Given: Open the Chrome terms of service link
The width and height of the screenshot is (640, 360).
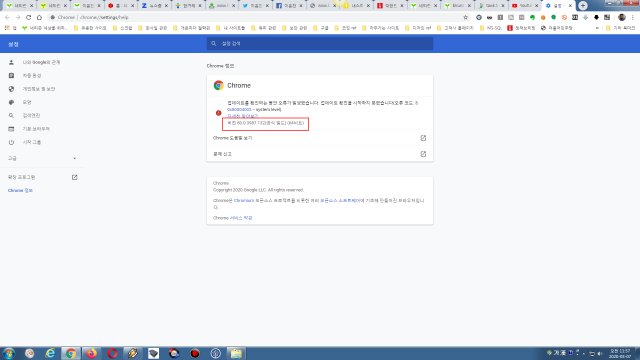Looking at the screenshot, I should (241, 218).
